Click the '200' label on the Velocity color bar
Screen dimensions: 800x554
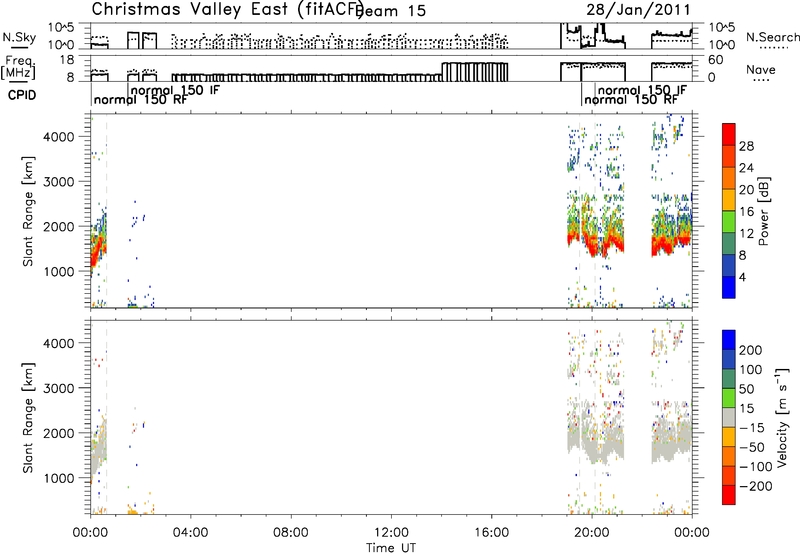(x=751, y=350)
